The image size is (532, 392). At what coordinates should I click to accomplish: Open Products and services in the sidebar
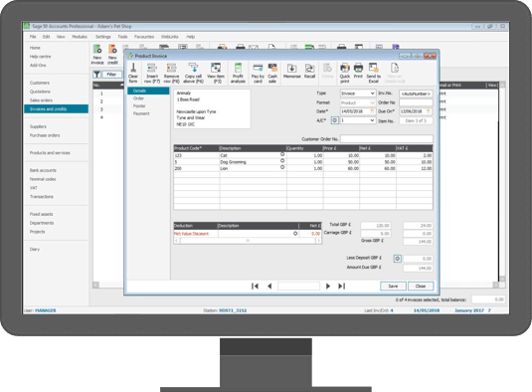tap(50, 153)
